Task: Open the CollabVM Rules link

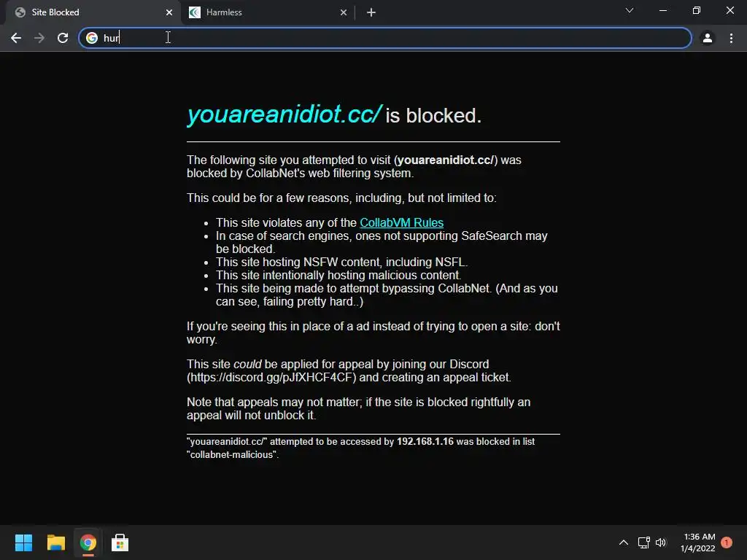Action: (402, 223)
